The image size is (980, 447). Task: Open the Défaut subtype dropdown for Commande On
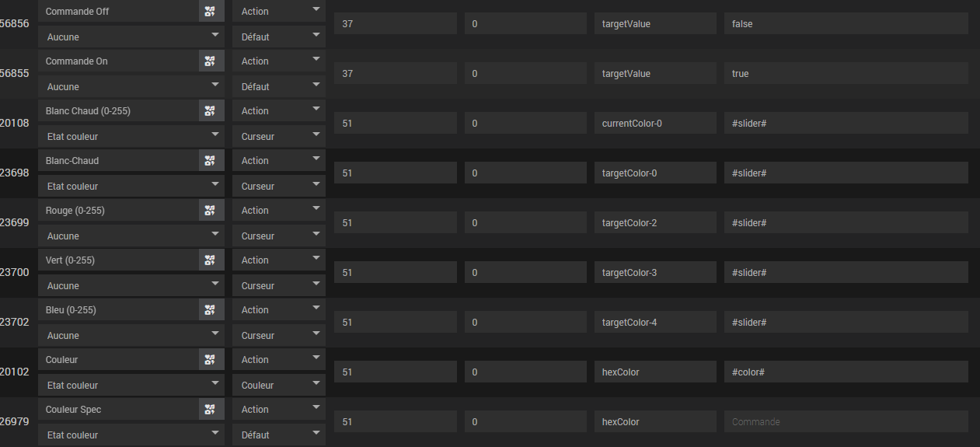pyautogui.click(x=279, y=86)
